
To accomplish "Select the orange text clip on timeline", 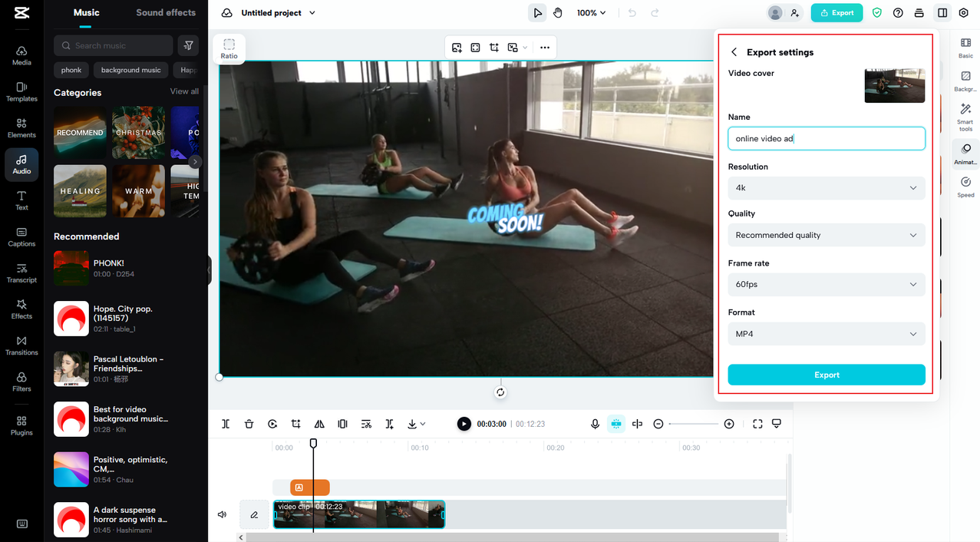I will click(309, 487).
